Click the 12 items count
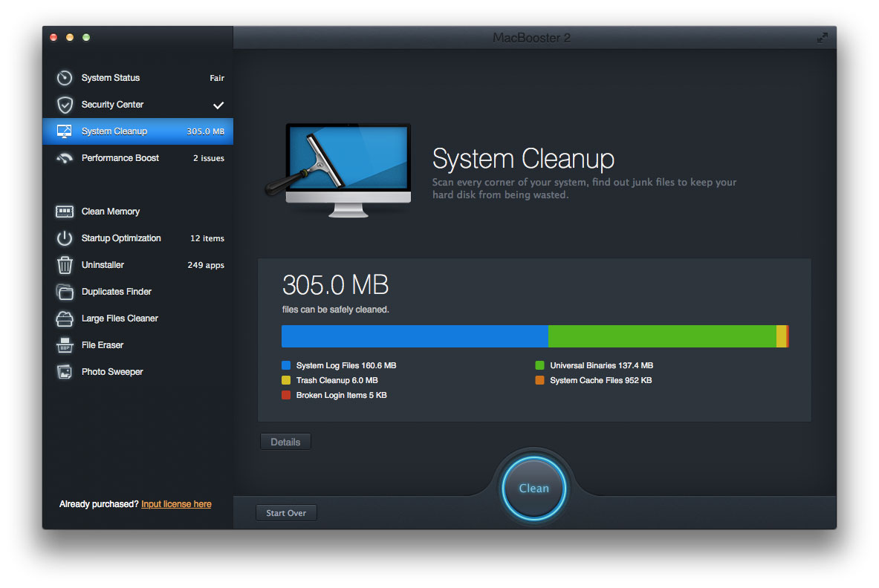The image size is (879, 588). [x=207, y=238]
